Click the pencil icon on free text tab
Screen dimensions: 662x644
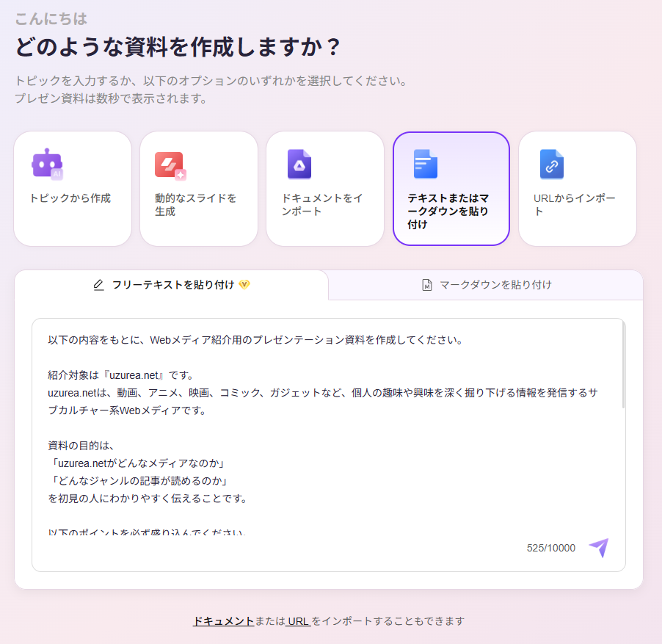[99, 285]
